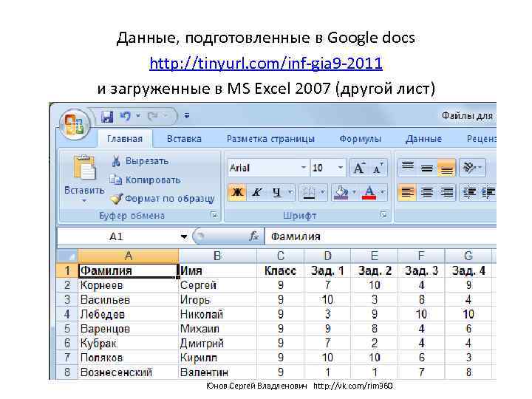Viewport: 532px width, 399px height.
Task: Decrease font size with small A
Action: (378, 168)
